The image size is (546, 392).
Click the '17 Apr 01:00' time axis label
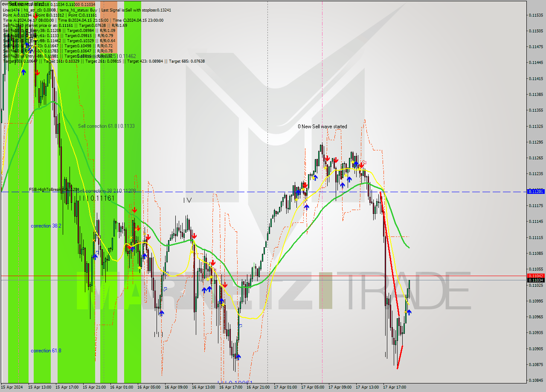point(285,387)
